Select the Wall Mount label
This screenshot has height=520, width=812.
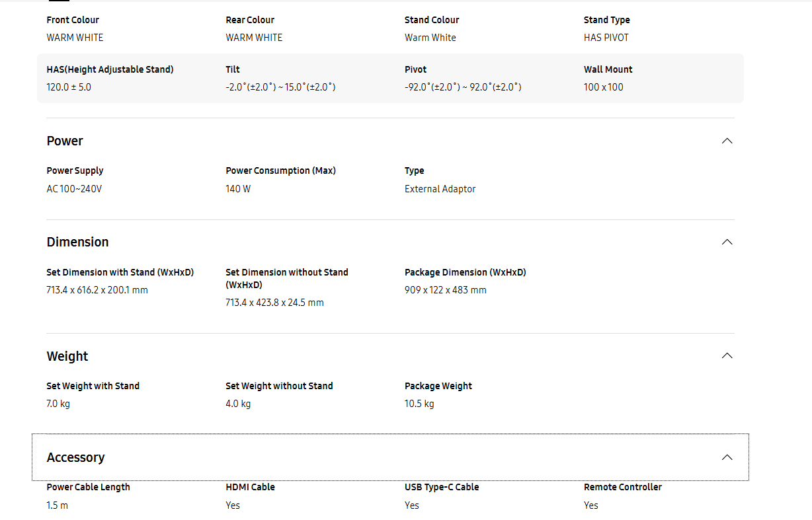pyautogui.click(x=608, y=69)
